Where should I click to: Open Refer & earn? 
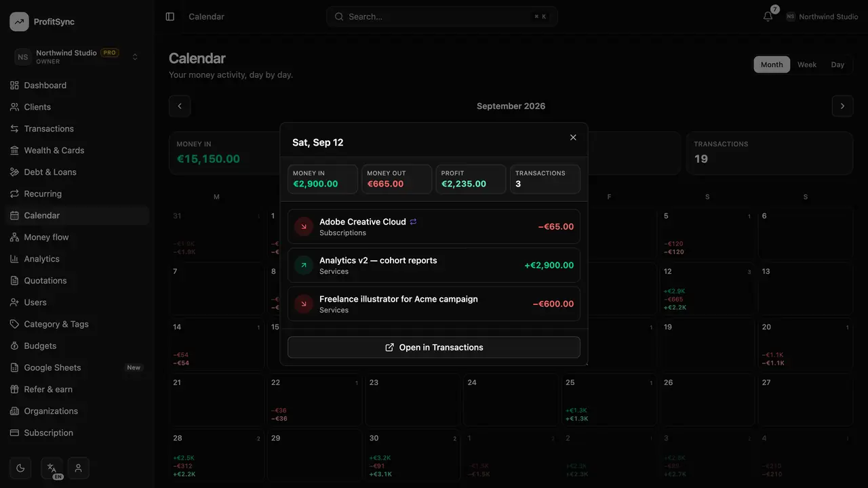[77, 389]
